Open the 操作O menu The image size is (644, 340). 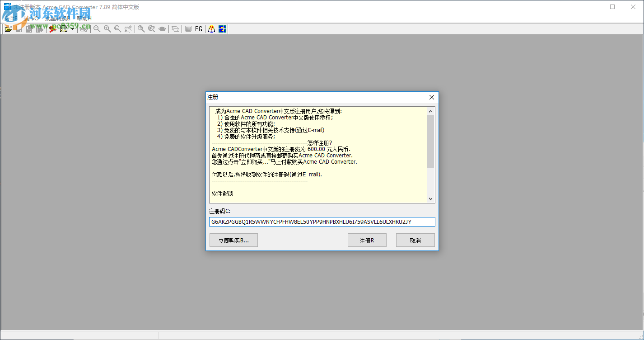[x=31, y=19]
